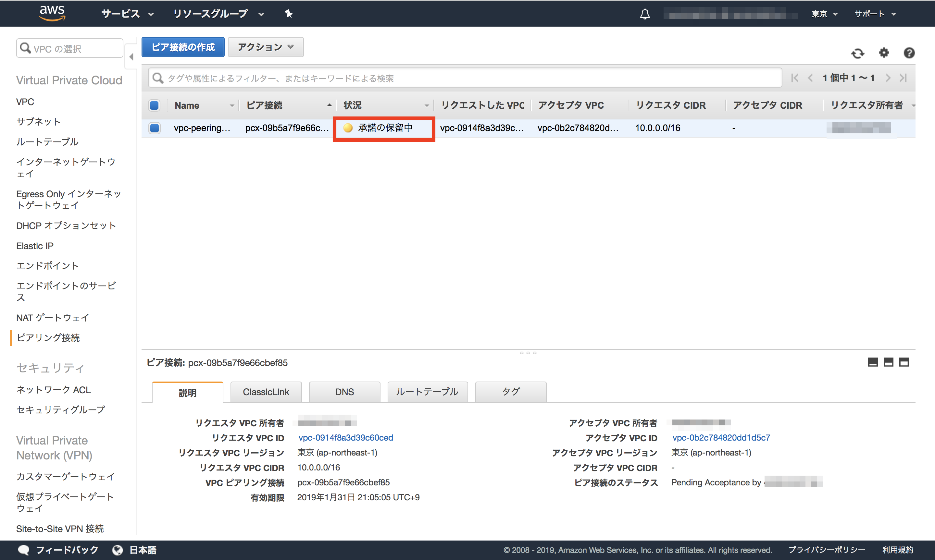Open the settings gear icon
The height and width of the screenshot is (560, 935).
(883, 53)
